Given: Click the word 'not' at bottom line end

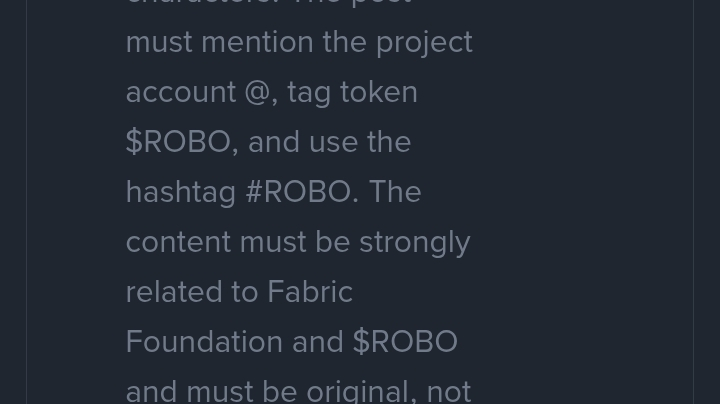Looking at the screenshot, I should (x=448, y=390).
